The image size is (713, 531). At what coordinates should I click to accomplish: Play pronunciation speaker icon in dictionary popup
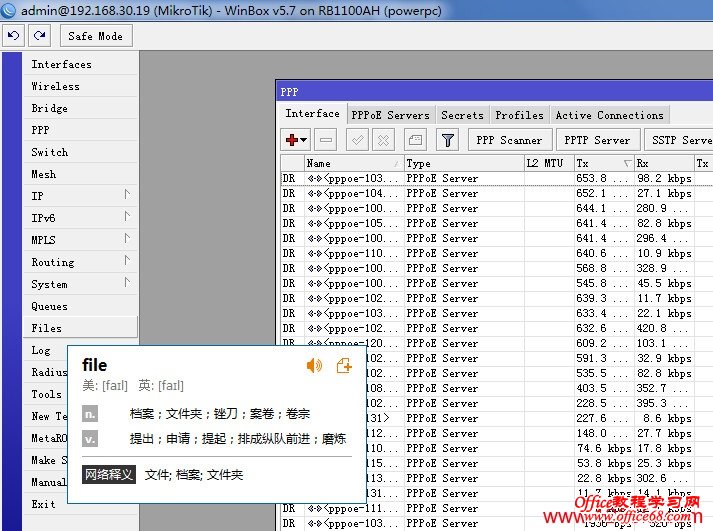pyautogui.click(x=314, y=365)
